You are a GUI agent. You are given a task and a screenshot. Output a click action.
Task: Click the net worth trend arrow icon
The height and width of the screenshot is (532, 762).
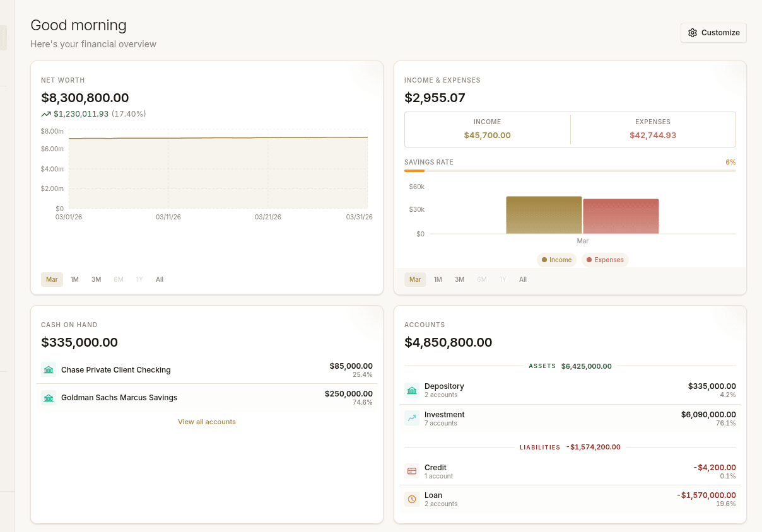click(45, 114)
